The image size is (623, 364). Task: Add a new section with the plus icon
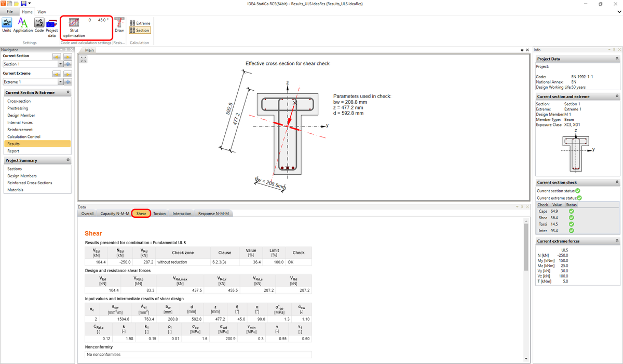(67, 64)
